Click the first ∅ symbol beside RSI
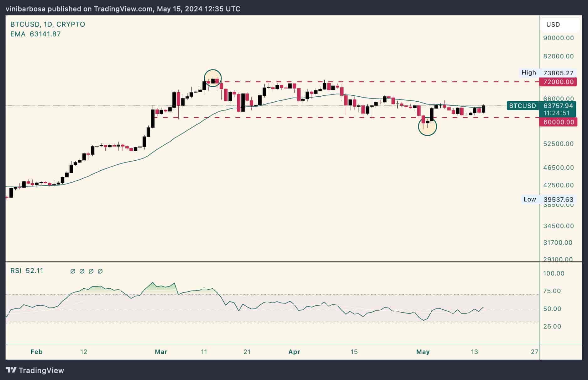Viewport: 588px width, 380px height. click(73, 271)
